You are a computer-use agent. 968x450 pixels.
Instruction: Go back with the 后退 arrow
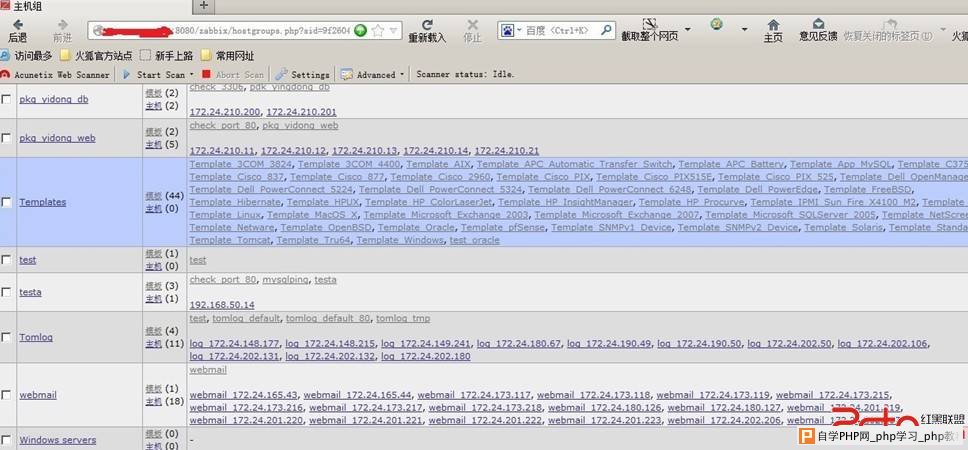tap(17, 25)
